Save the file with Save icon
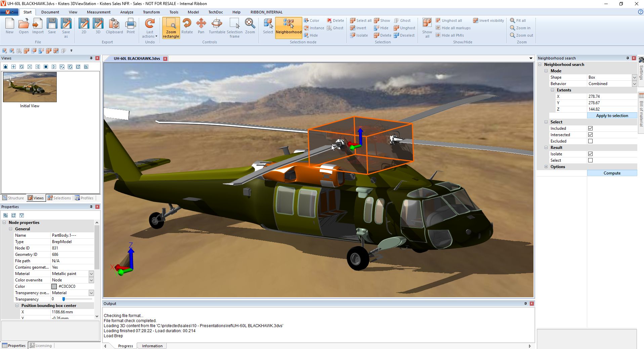Screen dimensions: 644x349 52,26
